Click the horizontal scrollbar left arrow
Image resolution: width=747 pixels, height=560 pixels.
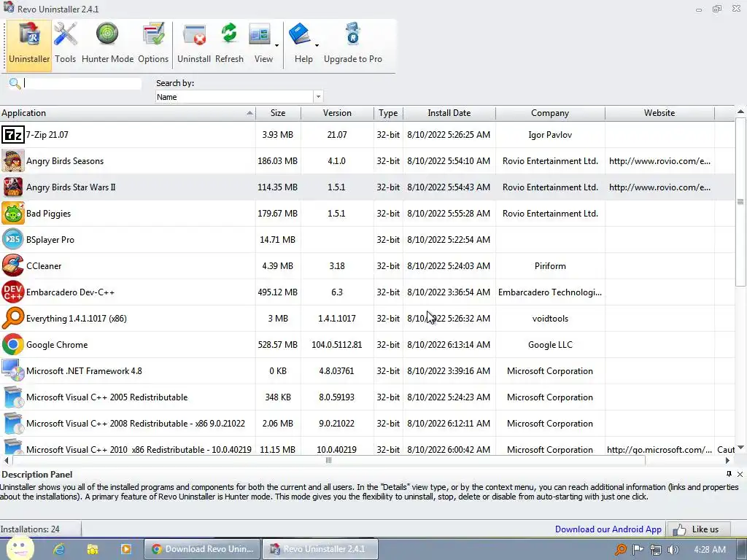pos(6,461)
